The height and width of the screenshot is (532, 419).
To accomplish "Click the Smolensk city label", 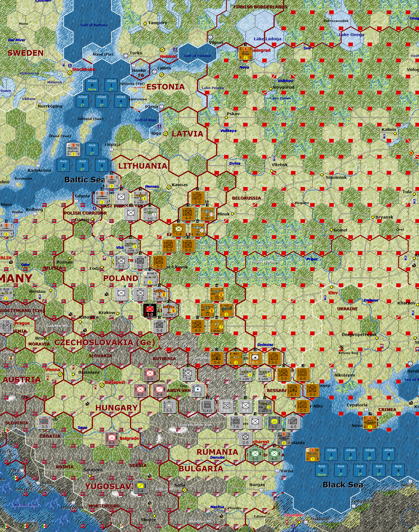I will [336, 177].
